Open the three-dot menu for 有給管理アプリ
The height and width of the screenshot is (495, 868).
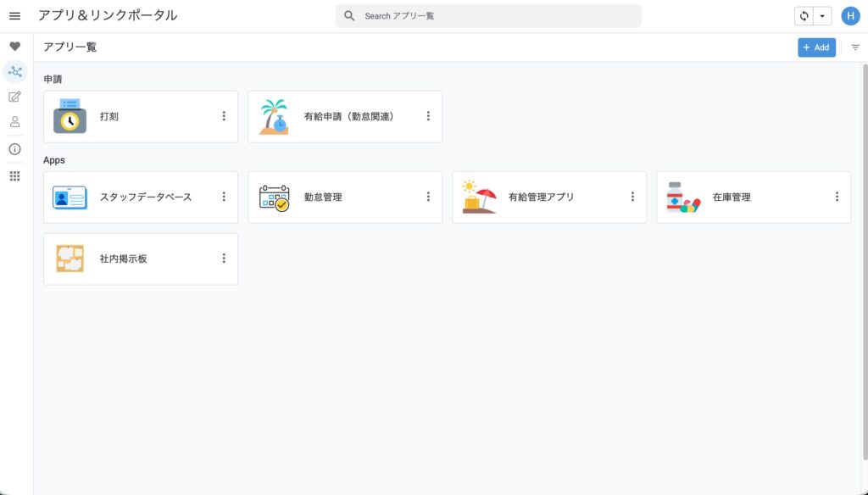pos(632,197)
